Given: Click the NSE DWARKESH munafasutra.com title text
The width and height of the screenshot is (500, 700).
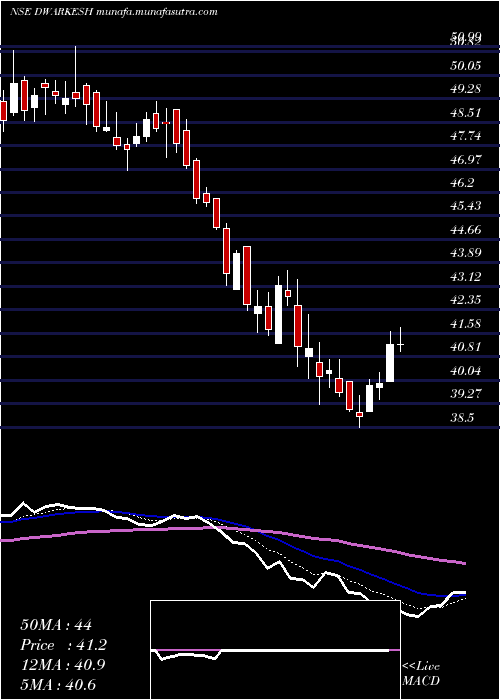Looking at the screenshot, I should coord(113,12).
